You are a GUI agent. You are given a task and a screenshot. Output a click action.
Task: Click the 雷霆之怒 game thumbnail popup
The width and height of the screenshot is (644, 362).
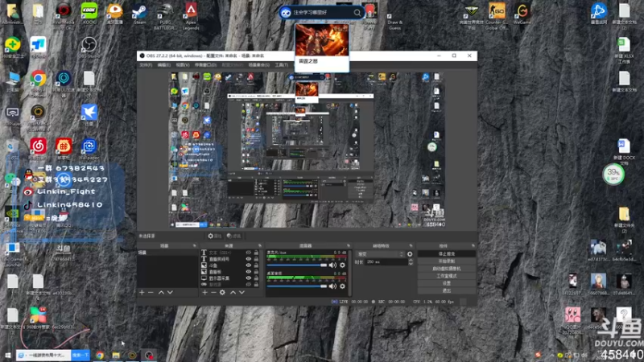(x=322, y=47)
